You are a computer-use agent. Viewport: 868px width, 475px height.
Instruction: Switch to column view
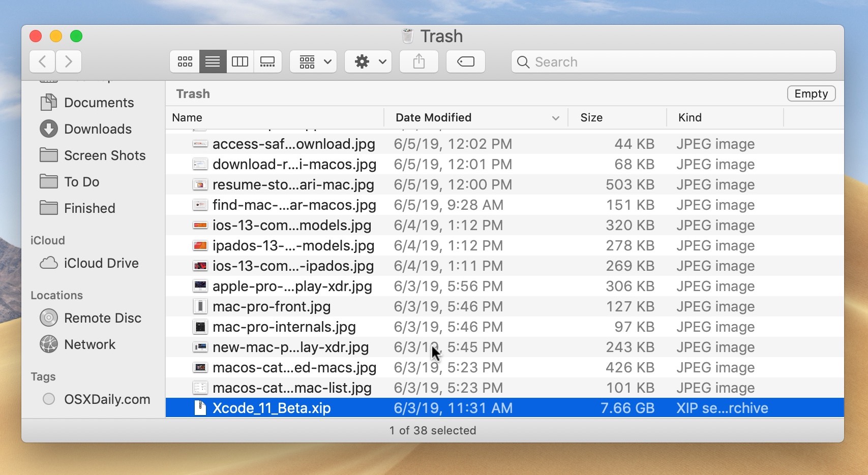240,62
